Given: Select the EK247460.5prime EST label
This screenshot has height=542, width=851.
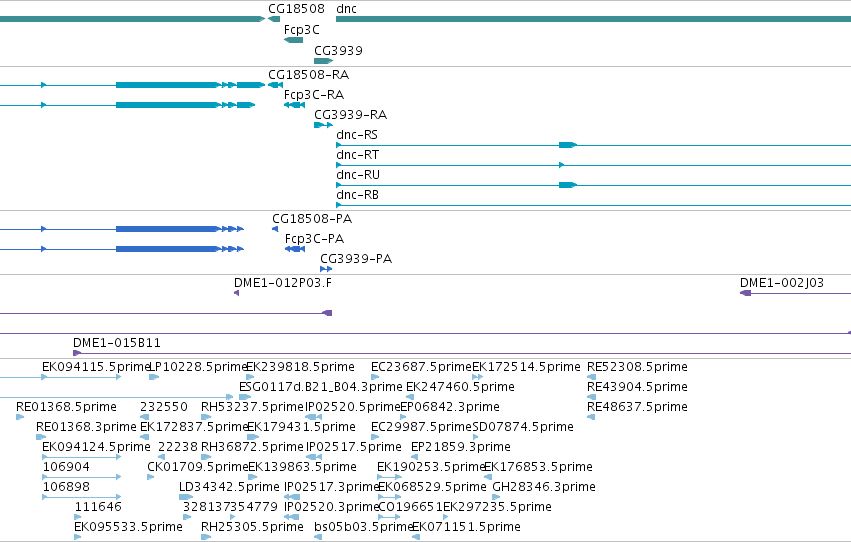Looking at the screenshot, I should click(460, 387).
